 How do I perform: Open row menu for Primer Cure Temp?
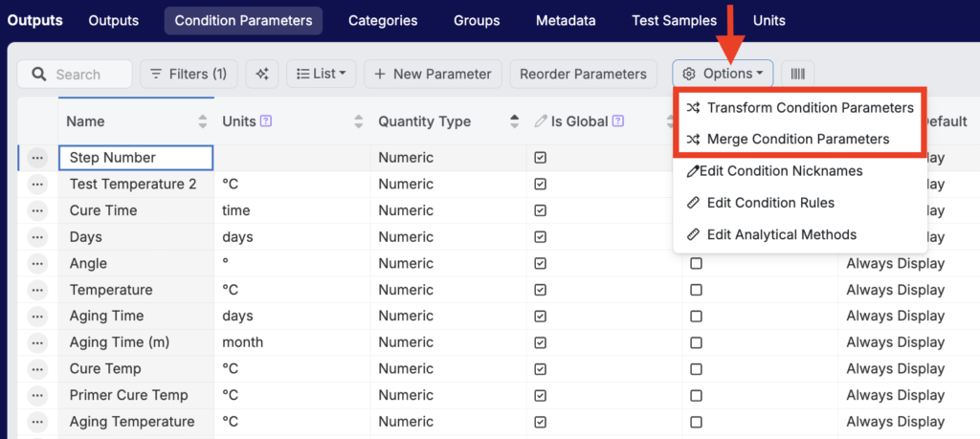click(x=37, y=395)
